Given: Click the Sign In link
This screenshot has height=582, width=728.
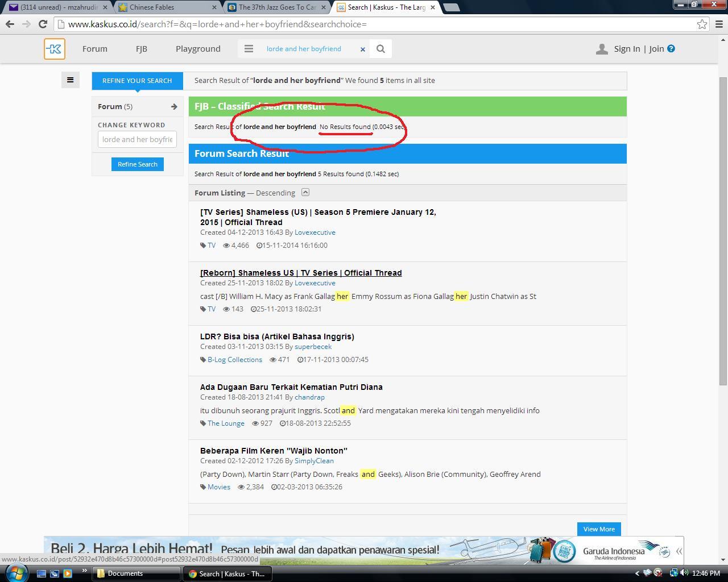Looking at the screenshot, I should pos(627,49).
